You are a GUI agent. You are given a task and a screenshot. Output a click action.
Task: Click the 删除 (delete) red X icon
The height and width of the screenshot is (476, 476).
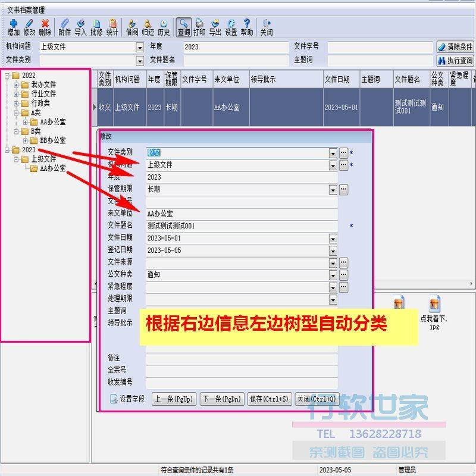45,27
